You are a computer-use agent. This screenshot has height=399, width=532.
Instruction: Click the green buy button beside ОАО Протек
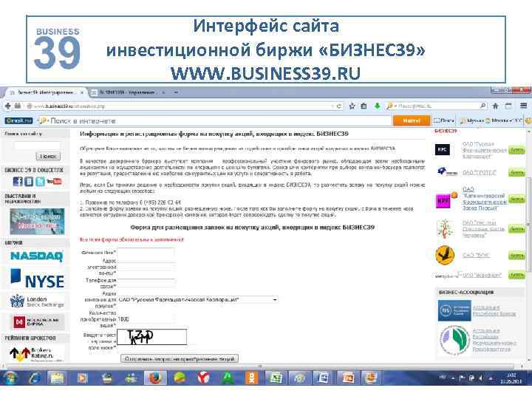click(516, 173)
